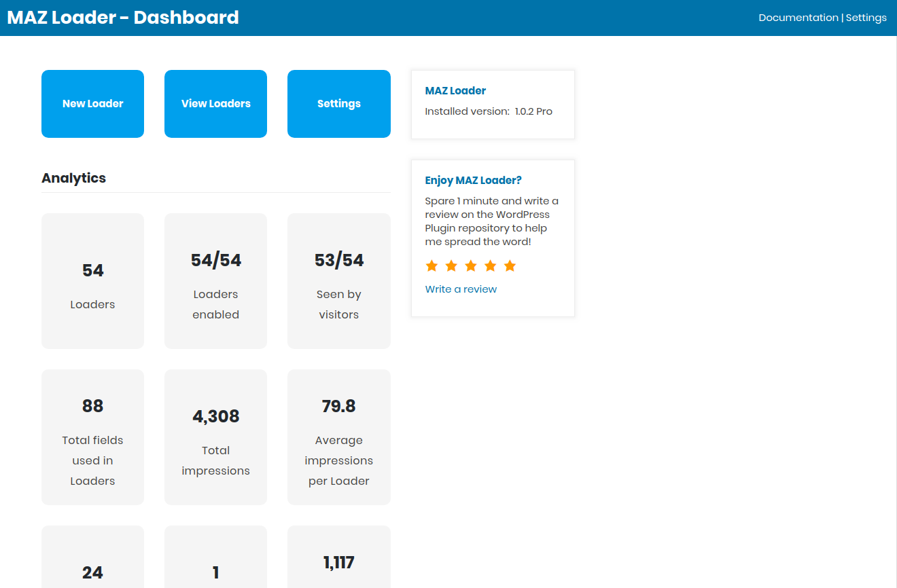Click the second review star
The width and height of the screenshot is (897, 588).
(451, 265)
